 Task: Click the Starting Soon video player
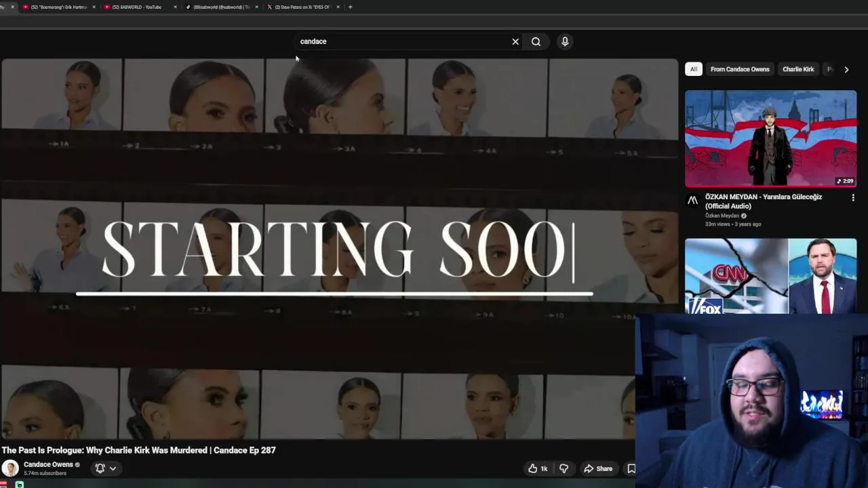pos(339,249)
